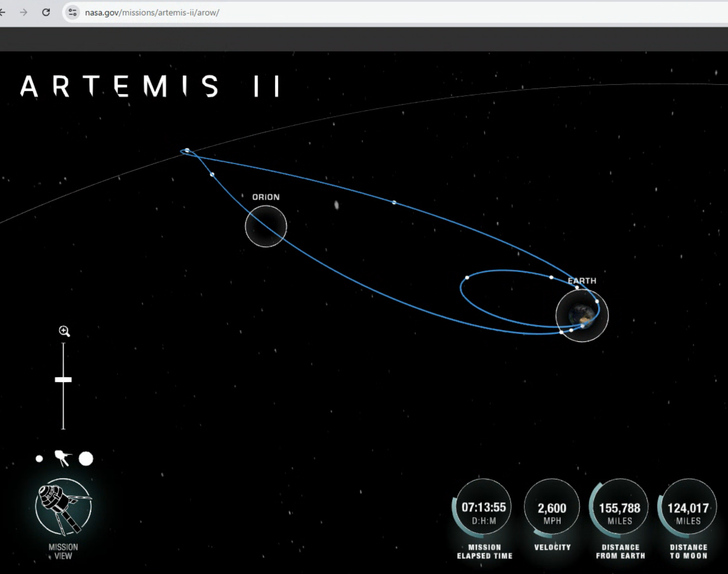Open the Mission View spacecraft button
This screenshot has height=574, width=728.
pyautogui.click(x=63, y=506)
